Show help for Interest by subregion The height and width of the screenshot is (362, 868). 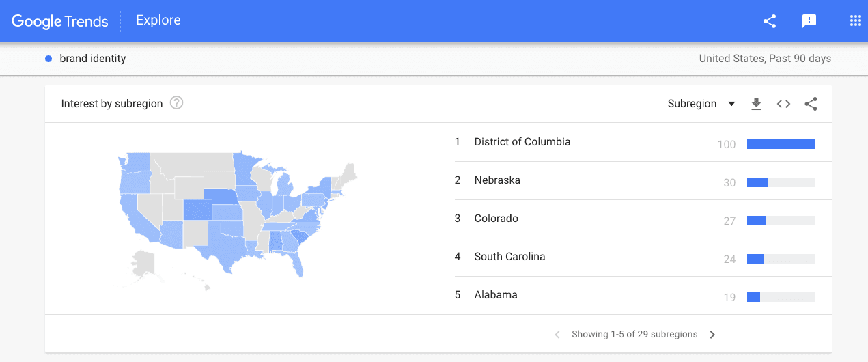(177, 104)
